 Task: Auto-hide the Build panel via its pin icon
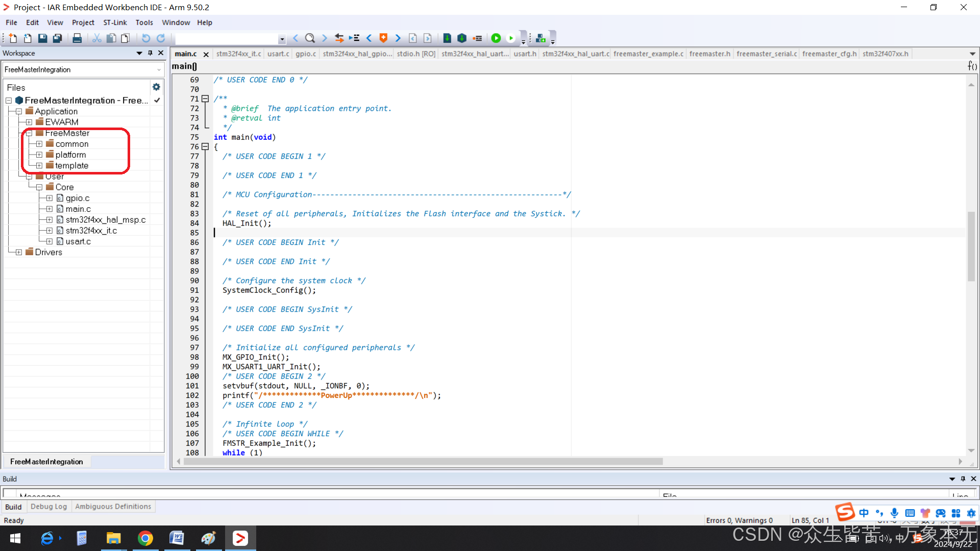click(963, 479)
